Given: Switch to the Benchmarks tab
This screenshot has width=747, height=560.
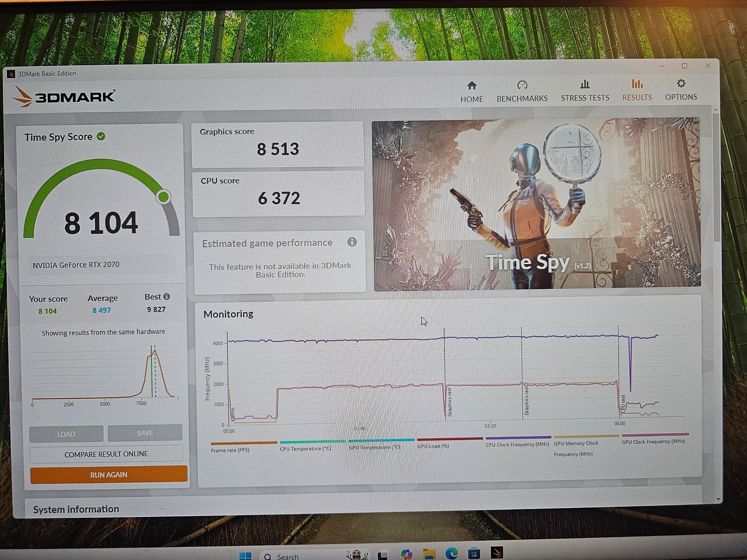Looking at the screenshot, I should coord(522,91).
